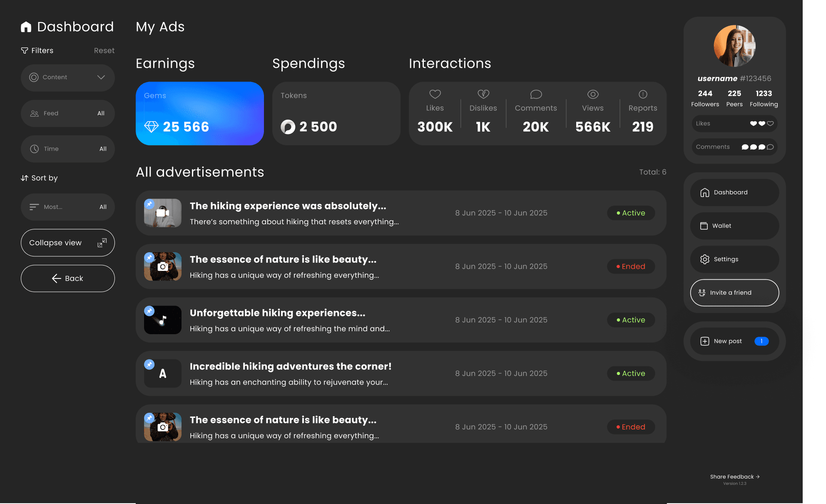Click the pin icon on hiking video ad
Image resolution: width=826 pixels, height=504 pixels.
149,204
